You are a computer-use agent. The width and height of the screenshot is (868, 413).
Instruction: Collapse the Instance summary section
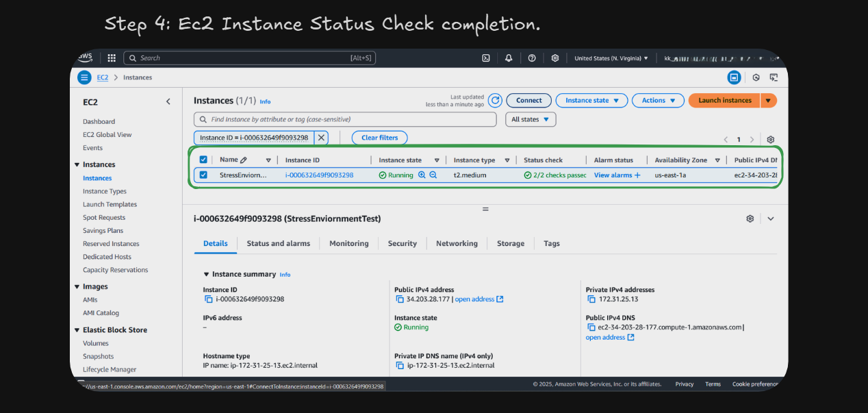206,274
